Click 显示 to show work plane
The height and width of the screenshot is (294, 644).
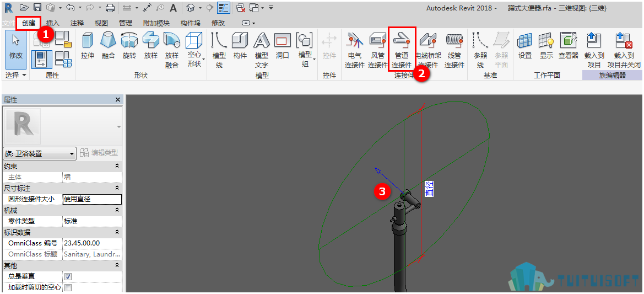tap(546, 45)
